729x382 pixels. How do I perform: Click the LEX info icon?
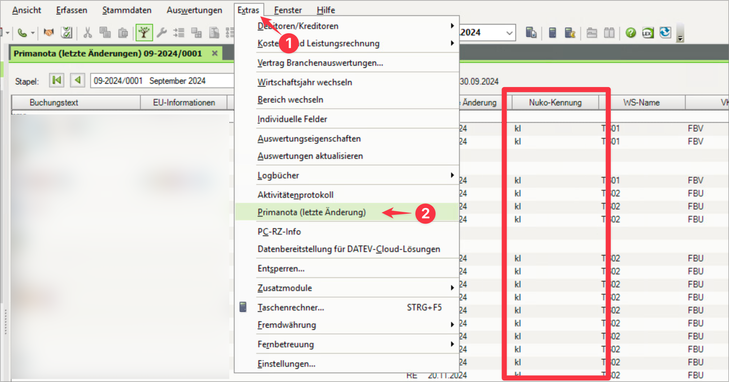648,33
